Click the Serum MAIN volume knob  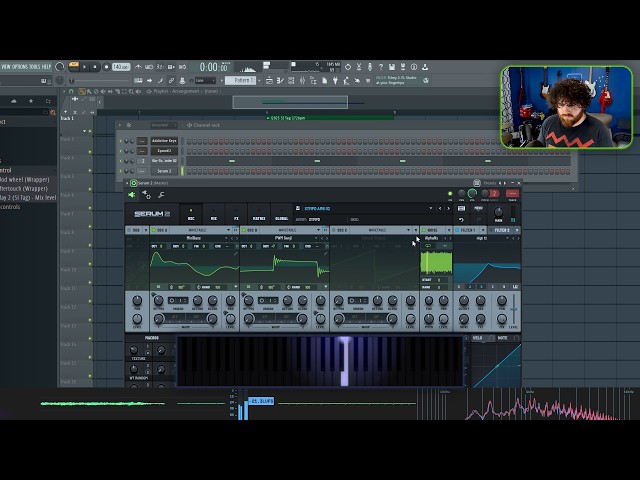(x=498, y=212)
